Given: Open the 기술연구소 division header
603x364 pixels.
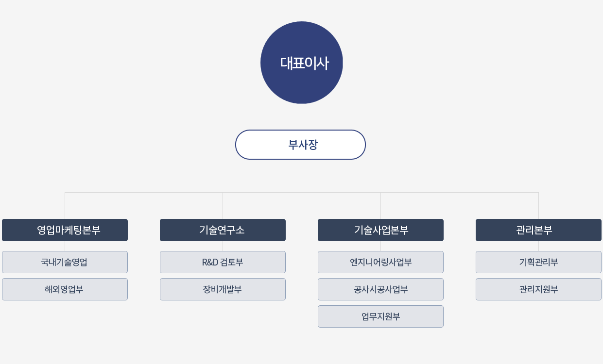Looking at the screenshot, I should pyautogui.click(x=223, y=230).
